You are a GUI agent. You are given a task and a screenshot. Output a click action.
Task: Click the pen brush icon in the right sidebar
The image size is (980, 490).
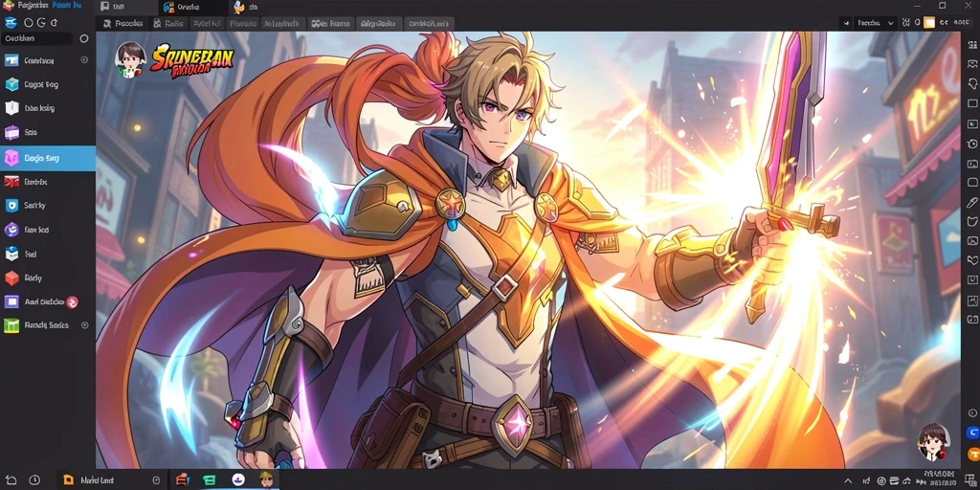click(972, 203)
